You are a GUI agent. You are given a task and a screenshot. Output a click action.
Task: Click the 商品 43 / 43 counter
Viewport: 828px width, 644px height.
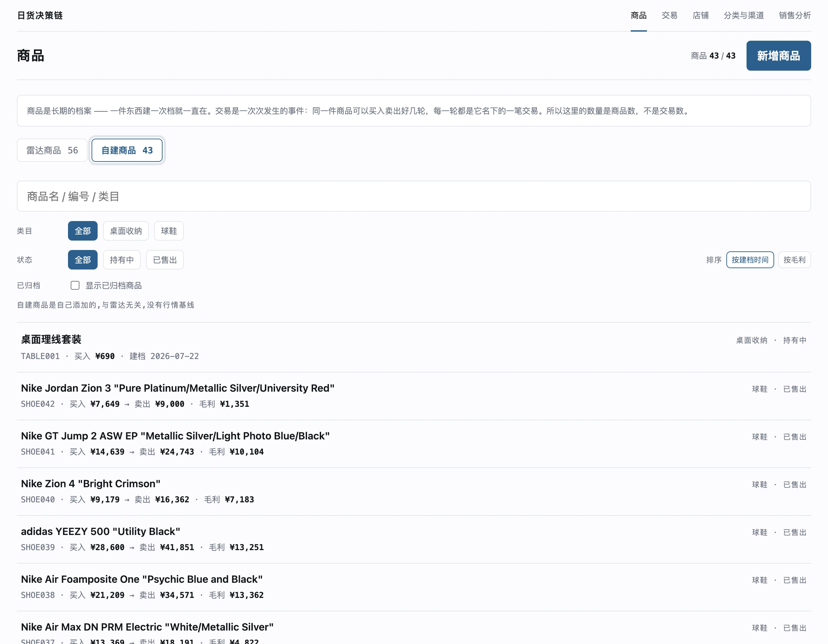(713, 56)
